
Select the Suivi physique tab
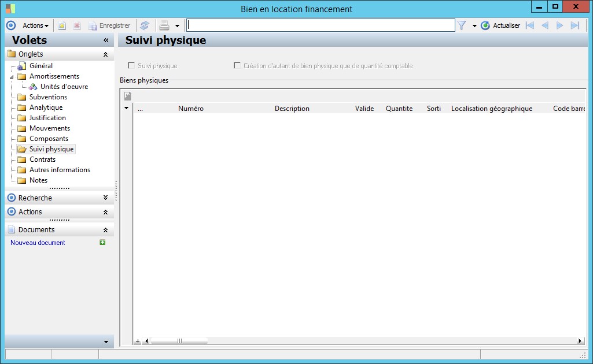[x=51, y=149]
